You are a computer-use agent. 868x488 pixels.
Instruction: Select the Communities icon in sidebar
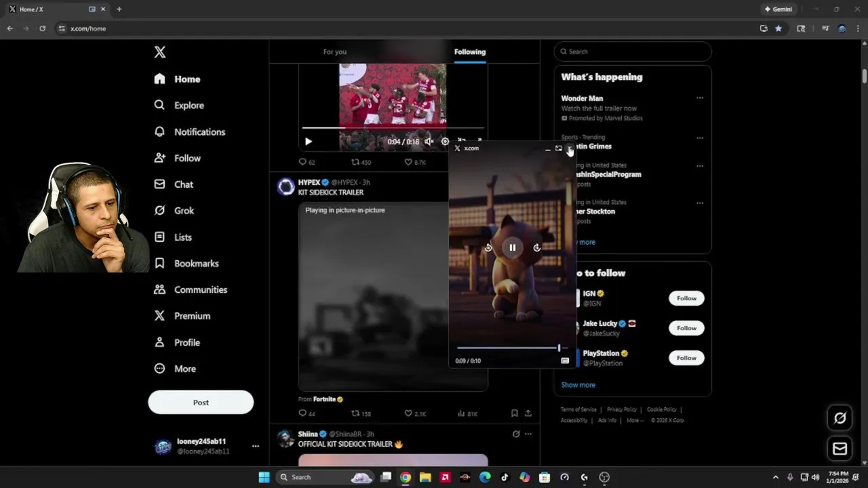click(x=159, y=289)
